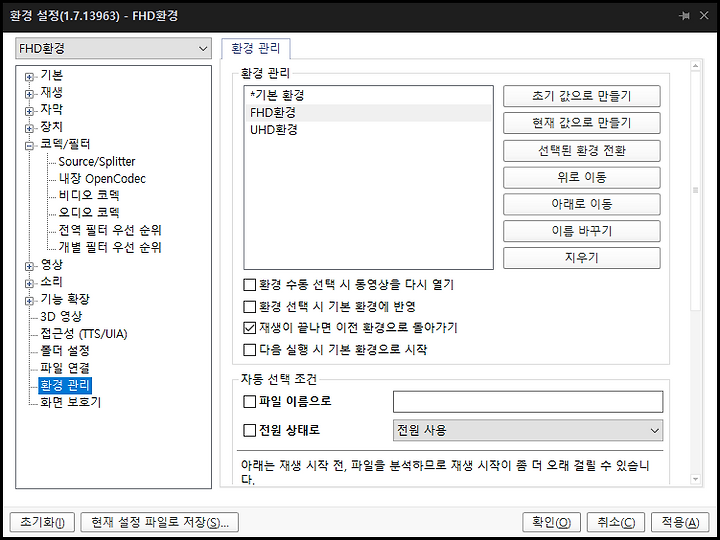Open the 폴더 설정 page

point(65,351)
